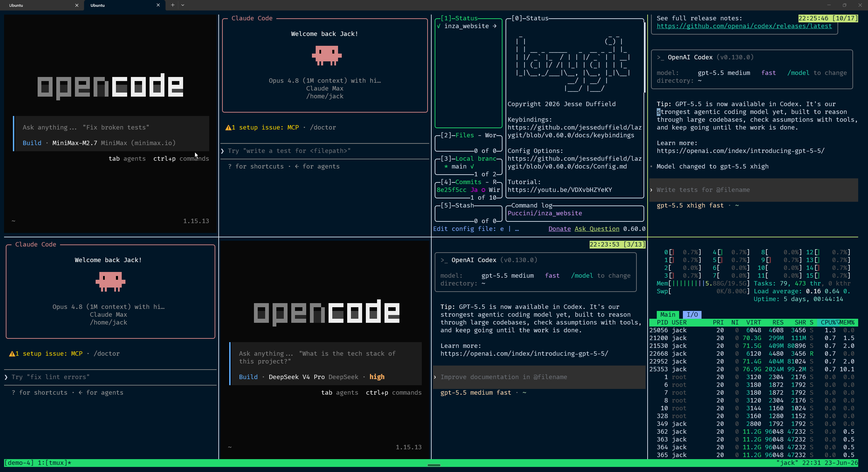
Task: Select commit 8e25f5cc in Commits panel
Action: click(x=468, y=190)
